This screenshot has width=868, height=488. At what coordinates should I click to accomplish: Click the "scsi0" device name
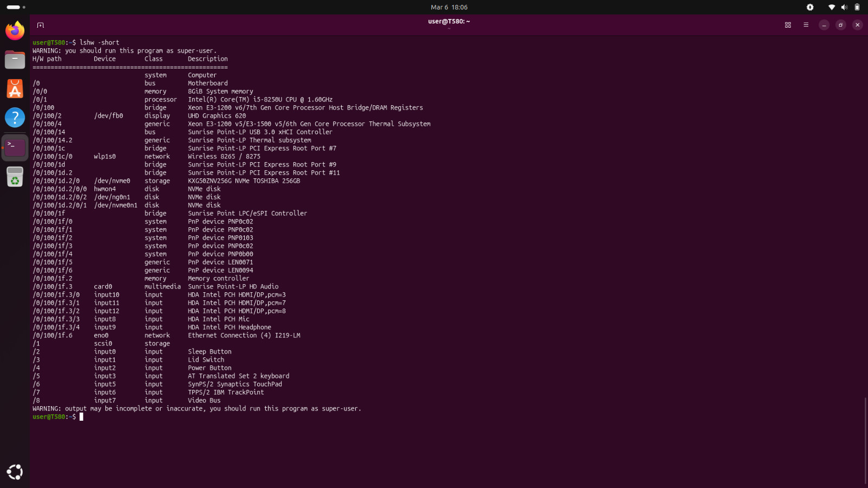coord(103,343)
